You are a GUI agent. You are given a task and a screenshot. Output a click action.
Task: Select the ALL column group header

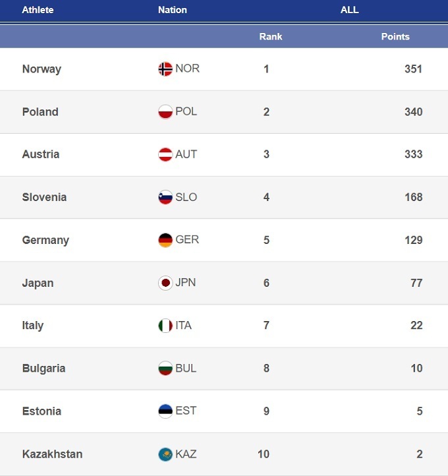(349, 10)
